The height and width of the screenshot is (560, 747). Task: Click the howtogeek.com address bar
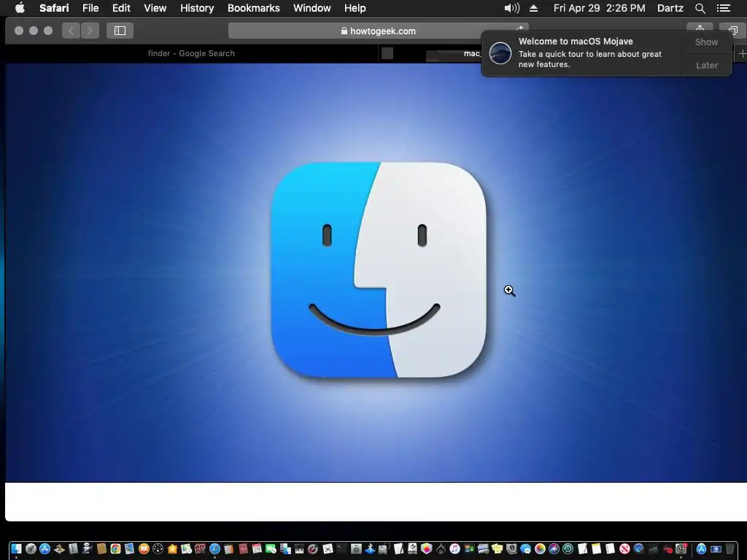[x=379, y=31]
